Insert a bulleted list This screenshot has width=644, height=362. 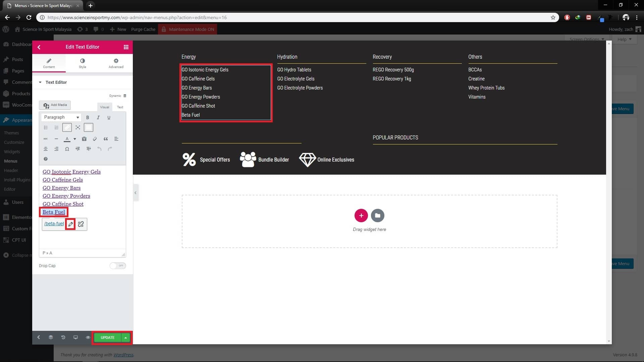[x=46, y=127]
